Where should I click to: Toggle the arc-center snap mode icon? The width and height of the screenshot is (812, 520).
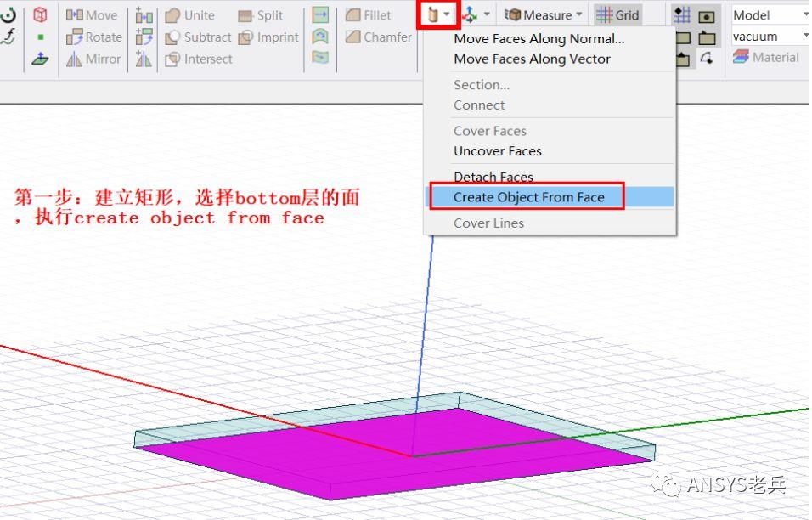(707, 59)
